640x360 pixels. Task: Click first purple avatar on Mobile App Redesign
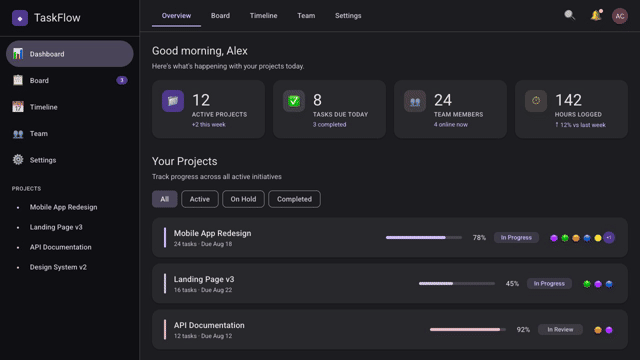[554, 238]
